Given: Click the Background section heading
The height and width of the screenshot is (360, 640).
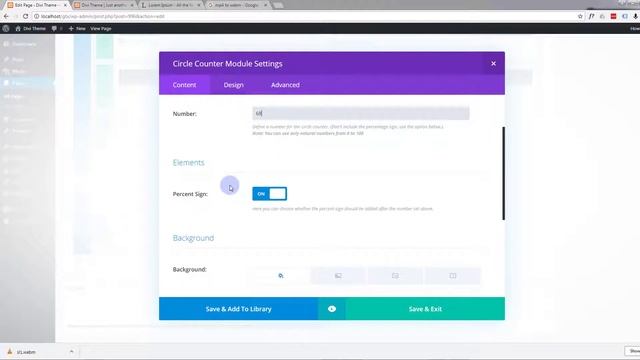Looking at the screenshot, I should click(193, 238).
